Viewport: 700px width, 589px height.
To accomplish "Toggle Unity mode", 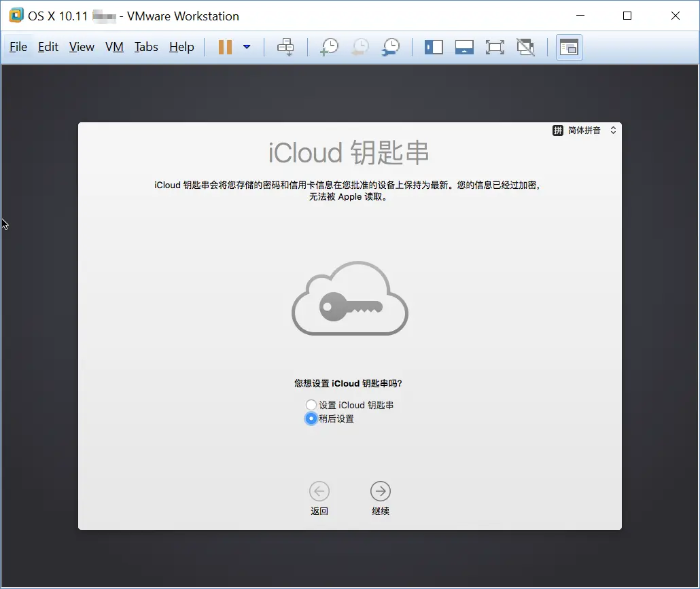I will (525, 47).
